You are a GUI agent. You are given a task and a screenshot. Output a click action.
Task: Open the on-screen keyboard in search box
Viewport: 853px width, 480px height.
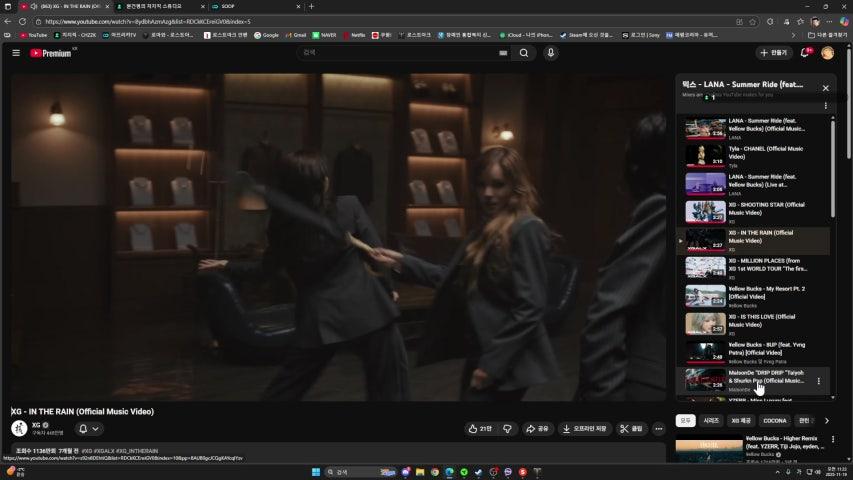502,53
